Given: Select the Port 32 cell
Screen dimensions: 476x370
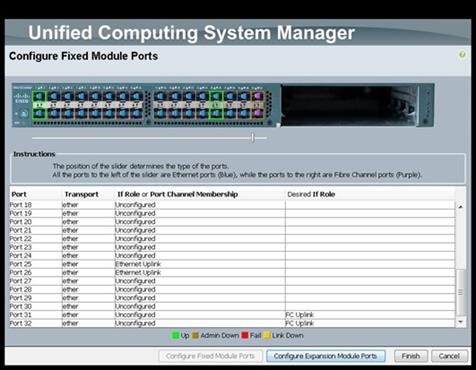Looking at the screenshot, I should (x=35, y=323).
